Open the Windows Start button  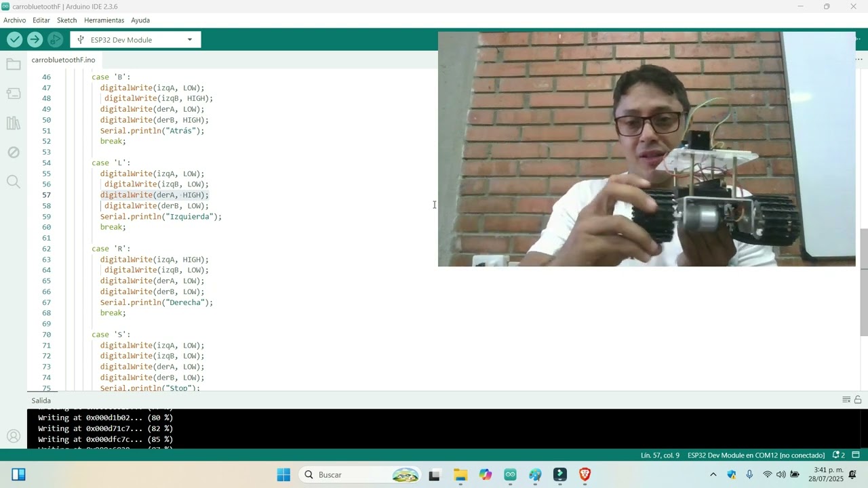click(x=283, y=474)
